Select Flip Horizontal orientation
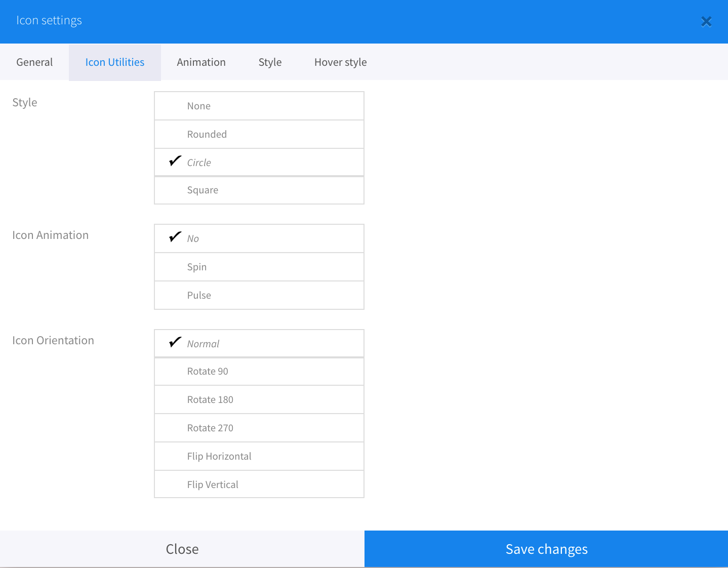This screenshot has height=568, width=728. point(259,456)
